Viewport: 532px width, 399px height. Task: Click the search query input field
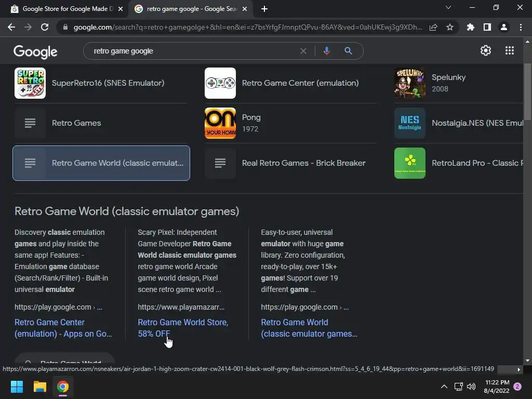point(193,51)
